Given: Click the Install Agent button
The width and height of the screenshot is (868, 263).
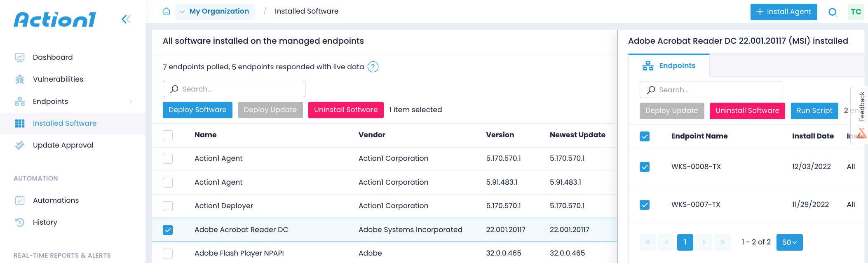Looking at the screenshot, I should point(784,12).
